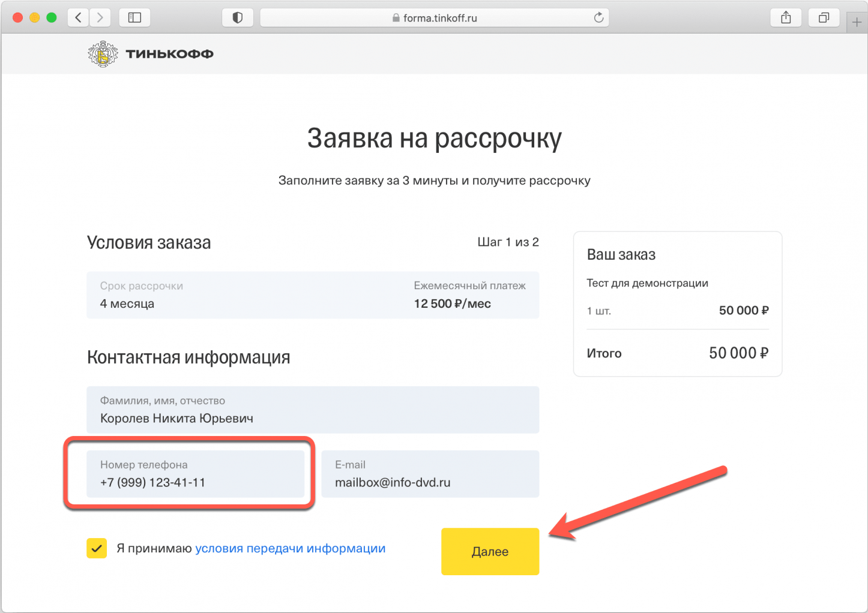
Task: Open a new tab with plus button
Action: pyautogui.click(x=857, y=22)
